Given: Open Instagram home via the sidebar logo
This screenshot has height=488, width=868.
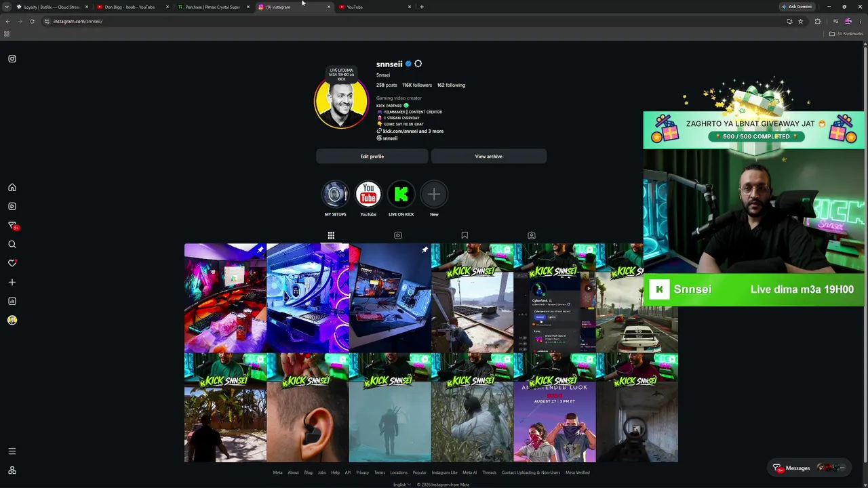Looking at the screenshot, I should [x=12, y=59].
